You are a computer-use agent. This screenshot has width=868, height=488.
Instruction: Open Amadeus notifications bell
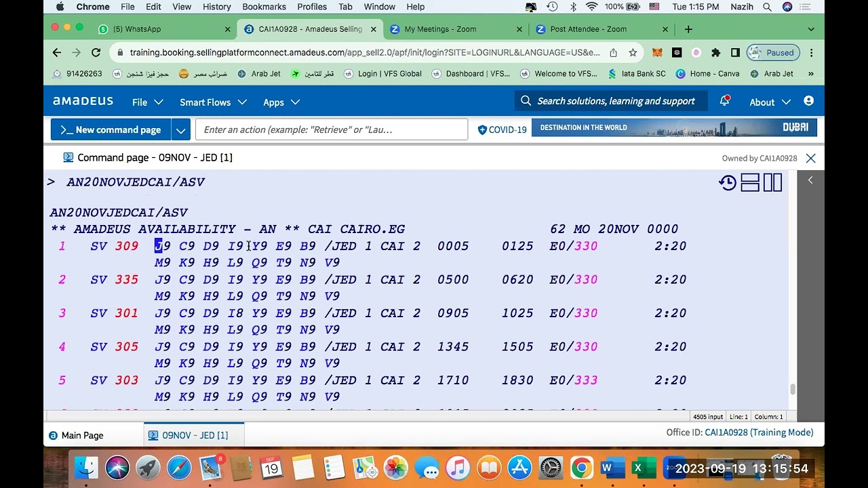point(725,101)
